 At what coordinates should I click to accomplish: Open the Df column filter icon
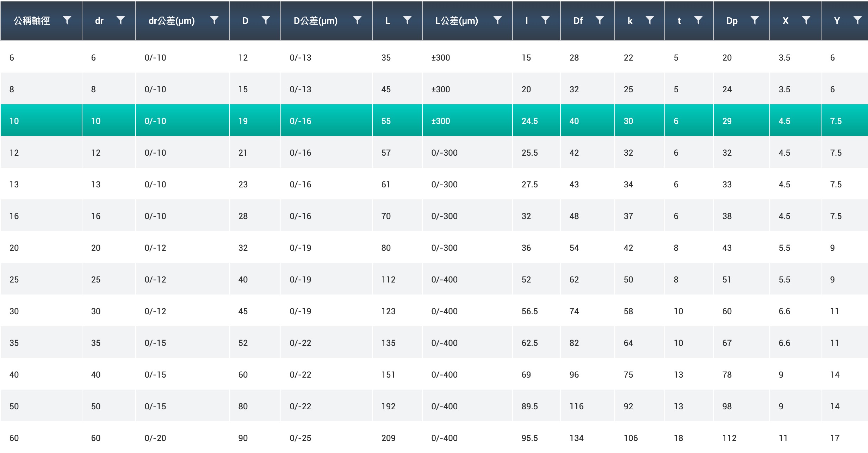[x=600, y=20]
